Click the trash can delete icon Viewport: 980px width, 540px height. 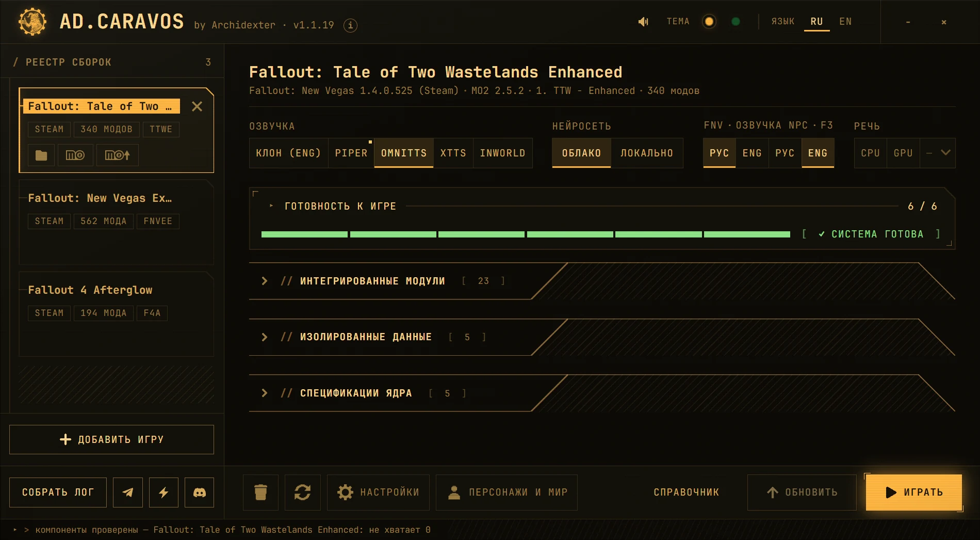click(261, 493)
